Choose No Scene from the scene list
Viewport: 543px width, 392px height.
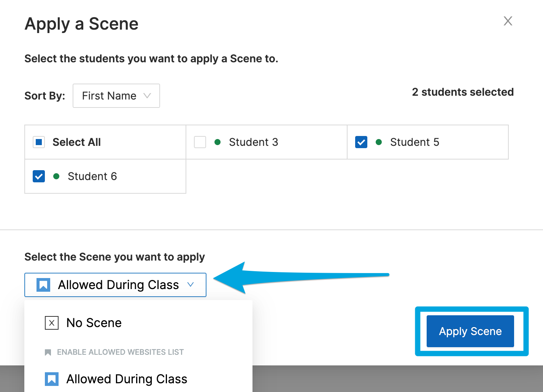(94, 322)
